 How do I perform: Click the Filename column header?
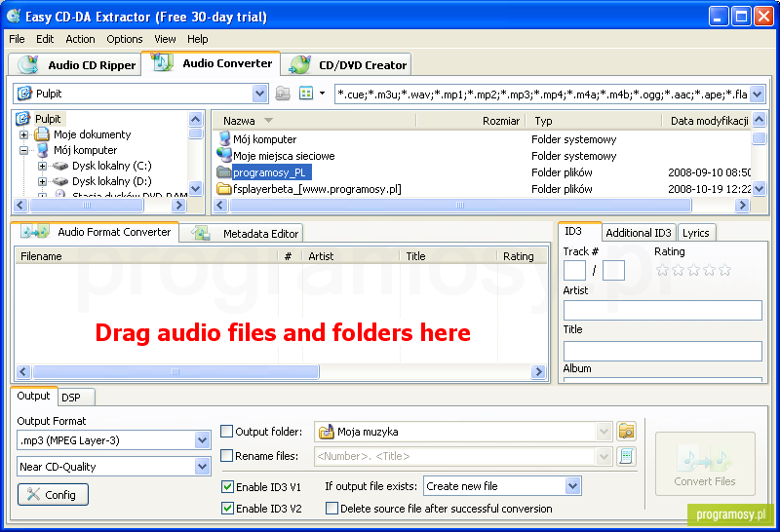tap(145, 256)
